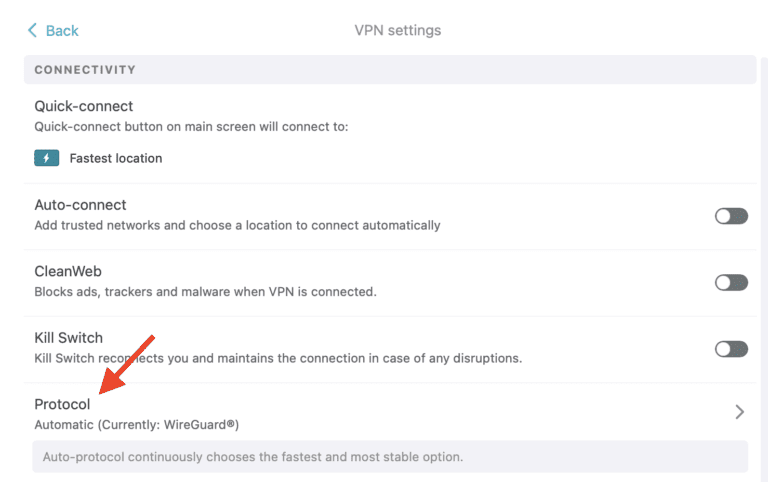Click the VPN settings page title
Image resolution: width=768 pixels, height=482 pixels.
398,30
